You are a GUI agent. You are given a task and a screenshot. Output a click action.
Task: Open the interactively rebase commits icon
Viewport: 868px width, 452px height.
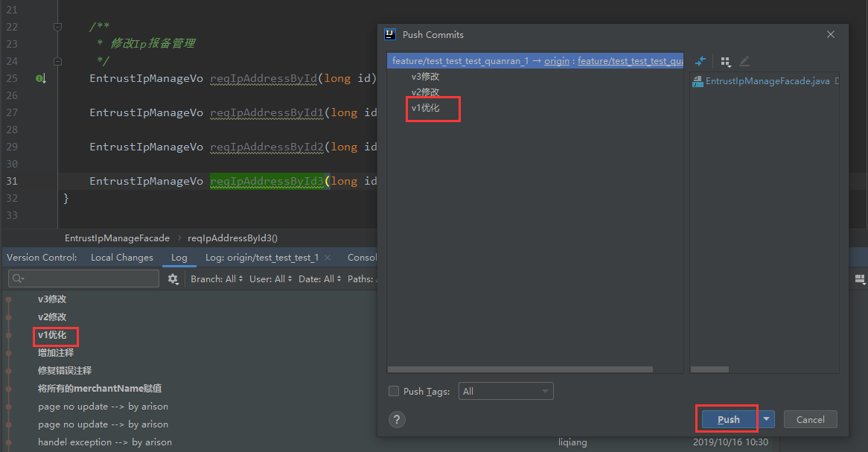coord(701,61)
